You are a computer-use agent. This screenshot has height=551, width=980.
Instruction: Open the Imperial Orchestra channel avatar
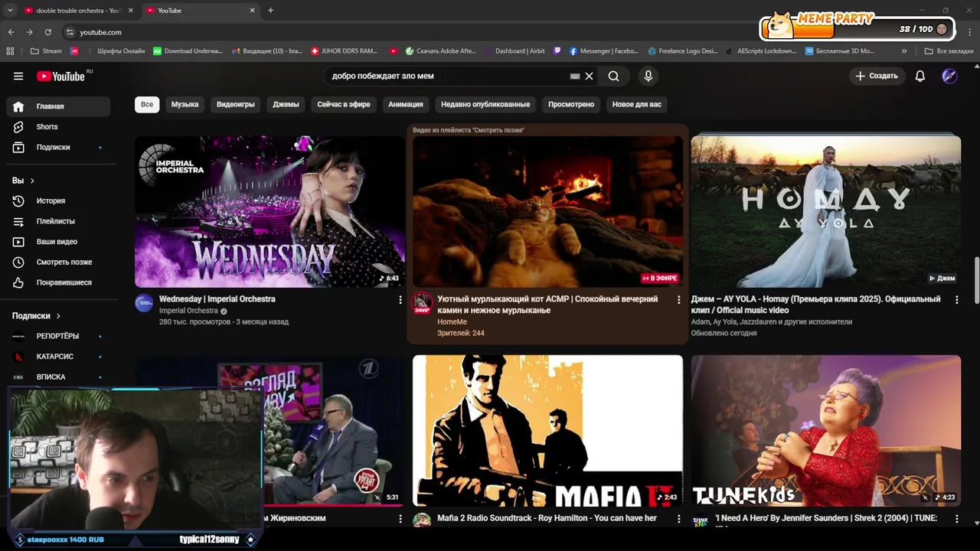144,303
